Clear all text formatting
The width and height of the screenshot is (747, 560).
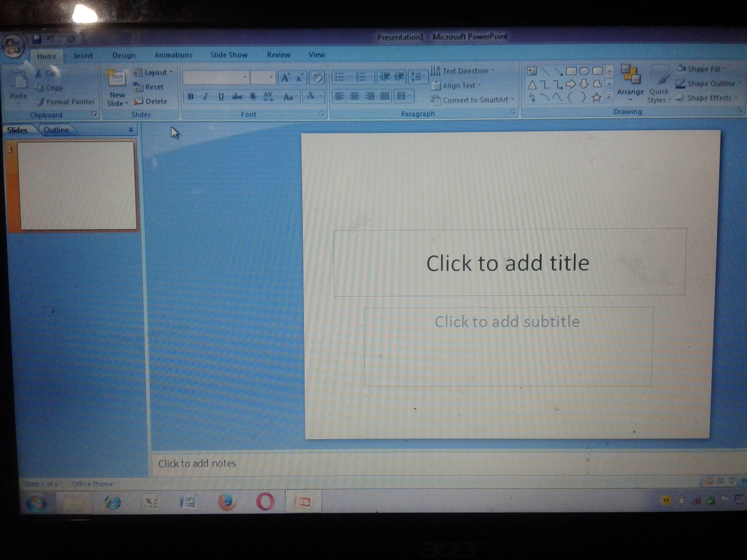317,77
